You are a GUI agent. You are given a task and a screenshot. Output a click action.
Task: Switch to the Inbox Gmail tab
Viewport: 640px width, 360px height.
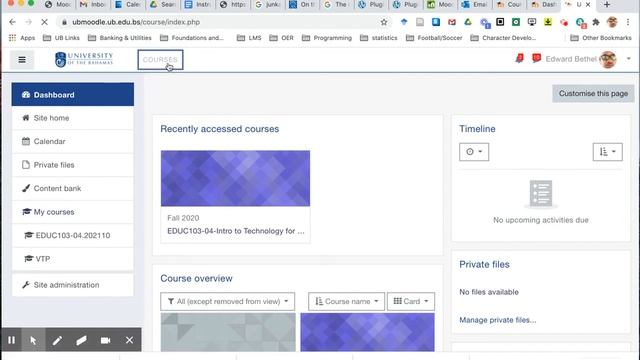pyautogui.click(x=93, y=5)
